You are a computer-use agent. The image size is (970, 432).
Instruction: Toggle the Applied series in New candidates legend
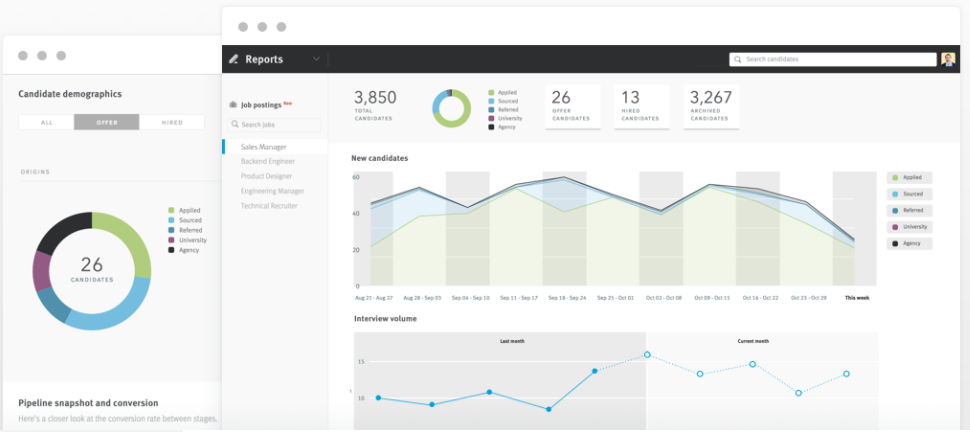[x=909, y=178]
